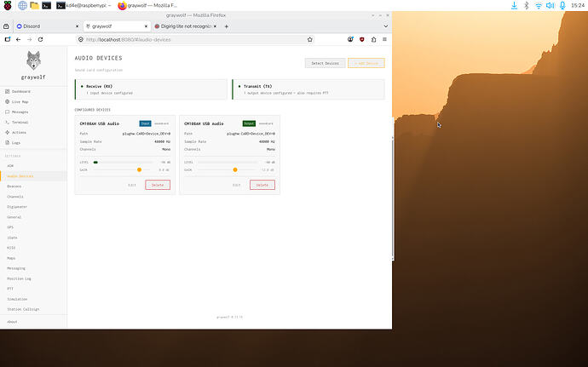The height and width of the screenshot is (367, 588).
Task: Switch to the graywolf tab
Action: click(x=116, y=26)
